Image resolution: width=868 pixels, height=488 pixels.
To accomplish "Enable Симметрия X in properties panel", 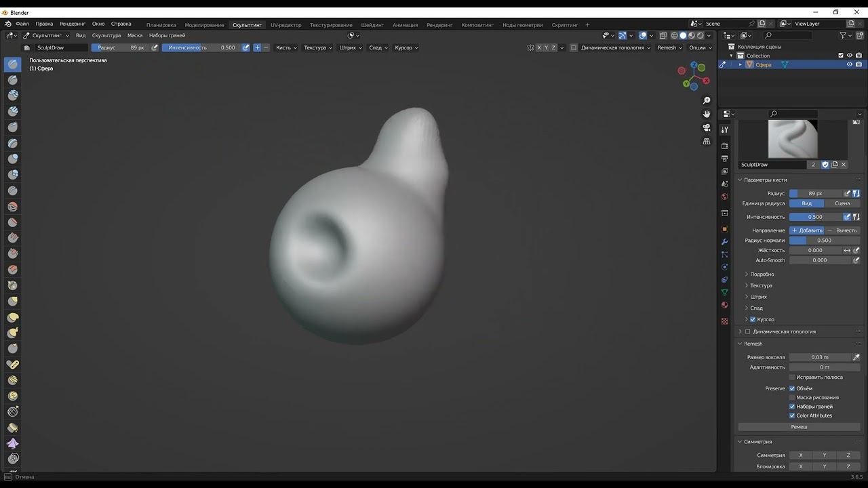I will point(801,455).
